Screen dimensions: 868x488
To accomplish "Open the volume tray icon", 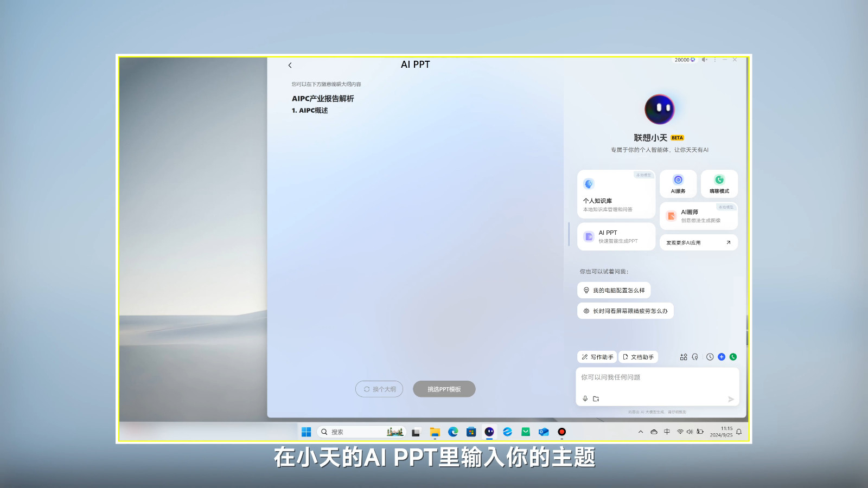I will point(690,432).
